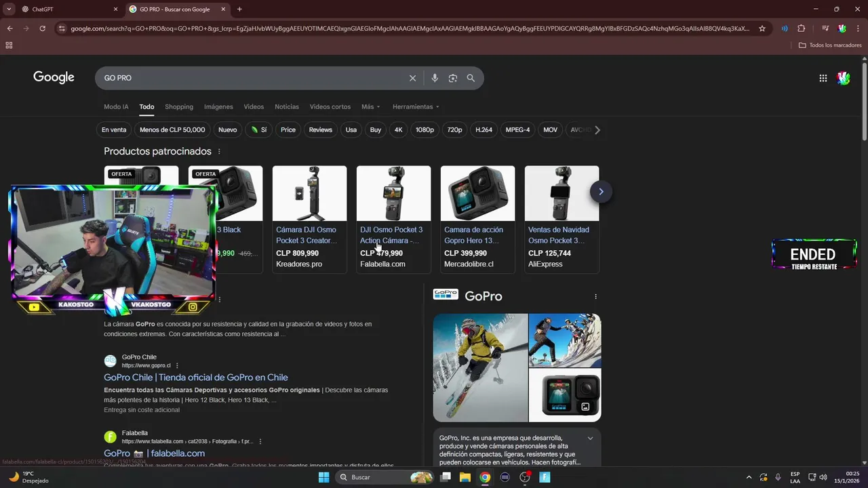
Task: Open the GoPro camera product image
Action: (x=565, y=395)
